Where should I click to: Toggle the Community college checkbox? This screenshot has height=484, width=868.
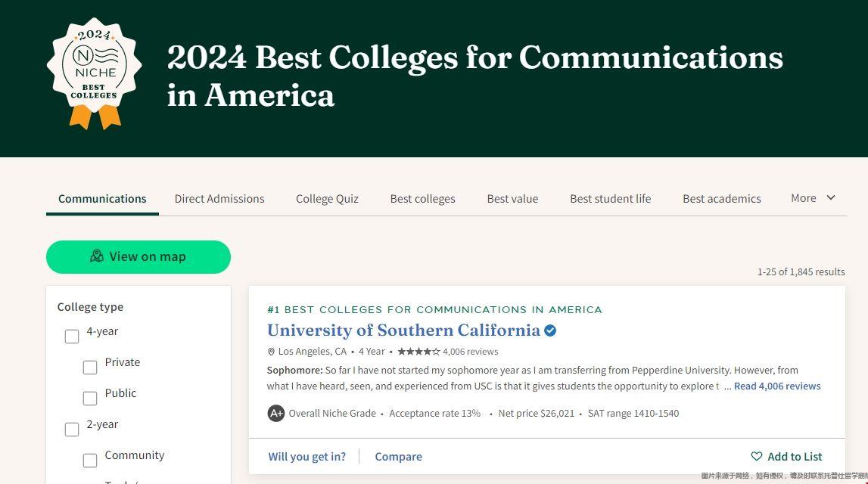click(90, 461)
